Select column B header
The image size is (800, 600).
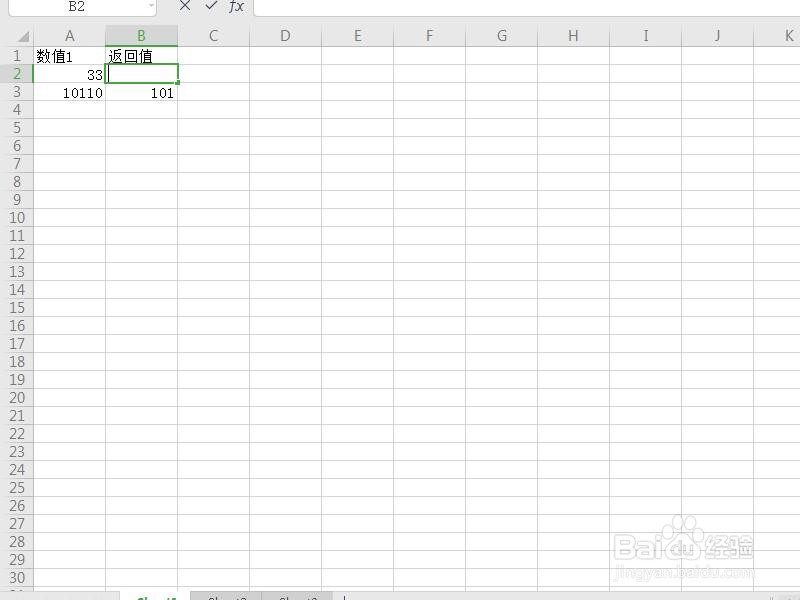141,36
